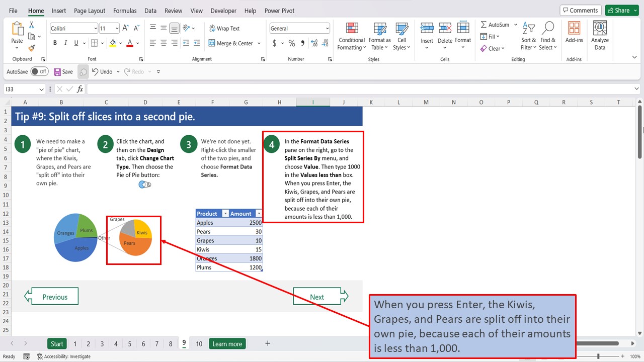Viewport: 644px width, 362px height.
Task: Increase font size with the larger A icon
Action: tap(126, 29)
